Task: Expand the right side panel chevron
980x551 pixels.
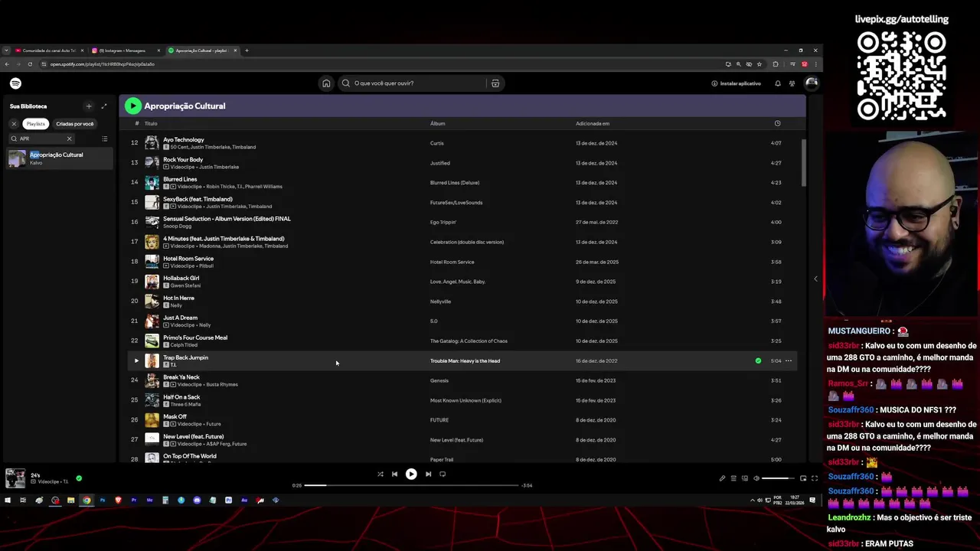Action: (815, 279)
